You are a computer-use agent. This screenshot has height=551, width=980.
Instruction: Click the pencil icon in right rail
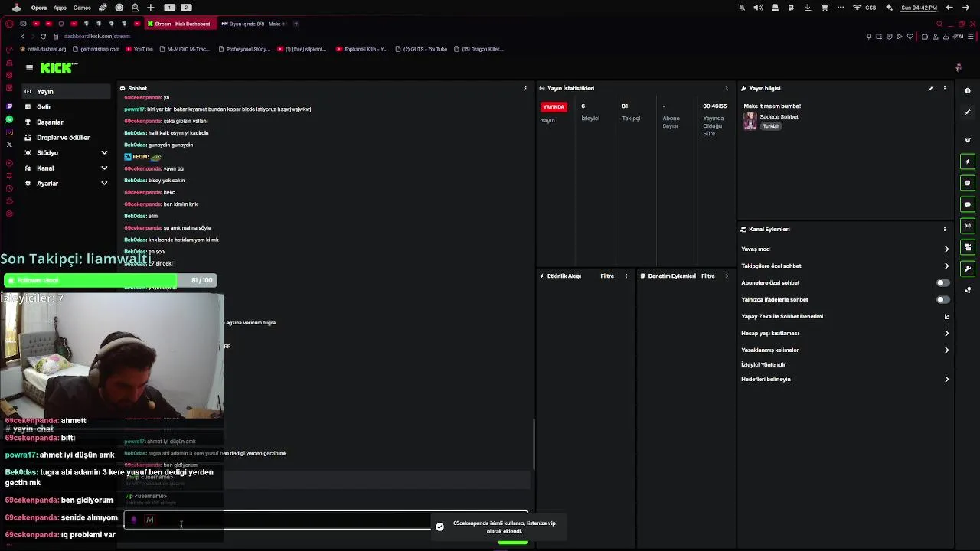click(x=968, y=112)
